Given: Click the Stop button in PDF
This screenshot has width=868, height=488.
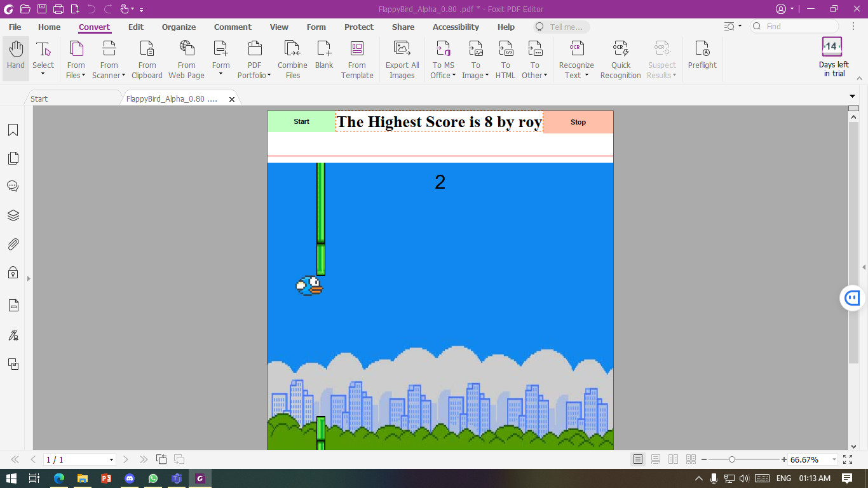Looking at the screenshot, I should [x=578, y=122].
